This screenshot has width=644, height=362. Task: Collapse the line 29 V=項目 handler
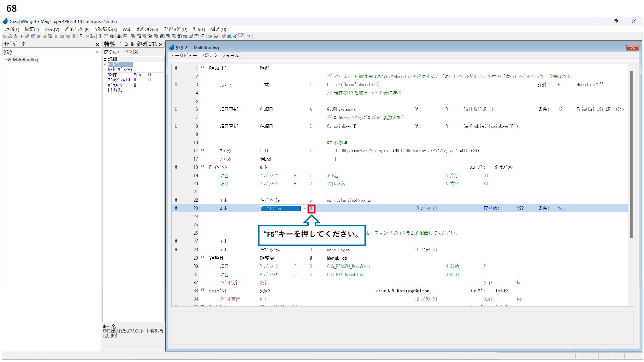click(x=202, y=258)
